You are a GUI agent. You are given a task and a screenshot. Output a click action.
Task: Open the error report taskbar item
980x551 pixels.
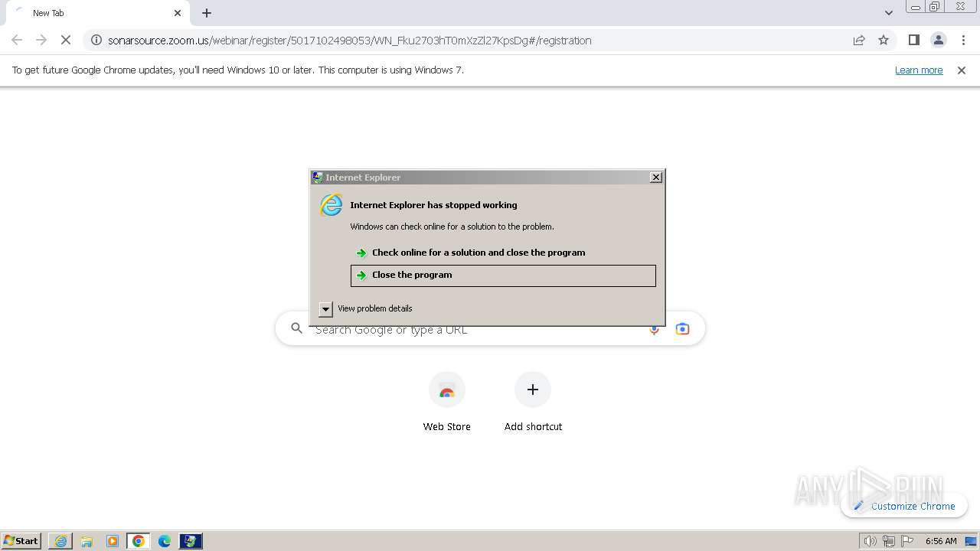(191, 541)
